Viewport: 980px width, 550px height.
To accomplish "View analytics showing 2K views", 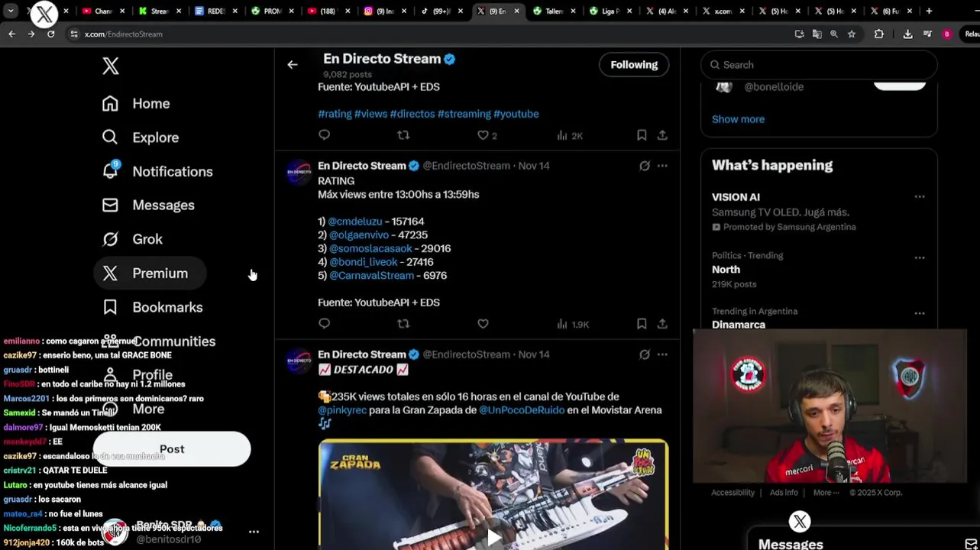I will click(570, 135).
